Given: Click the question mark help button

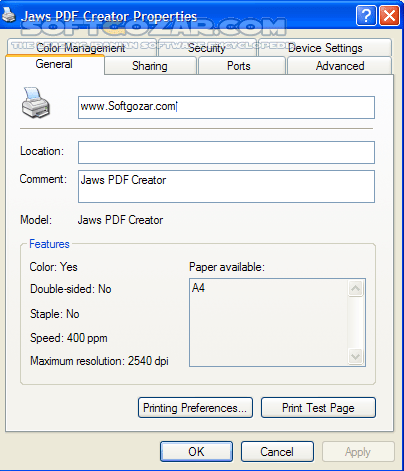Looking at the screenshot, I should 366,15.
